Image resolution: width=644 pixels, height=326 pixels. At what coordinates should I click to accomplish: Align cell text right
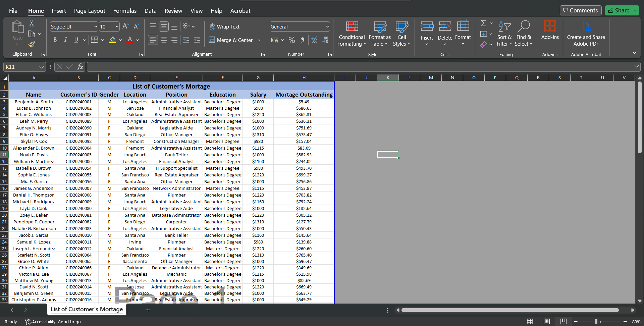pos(174,40)
